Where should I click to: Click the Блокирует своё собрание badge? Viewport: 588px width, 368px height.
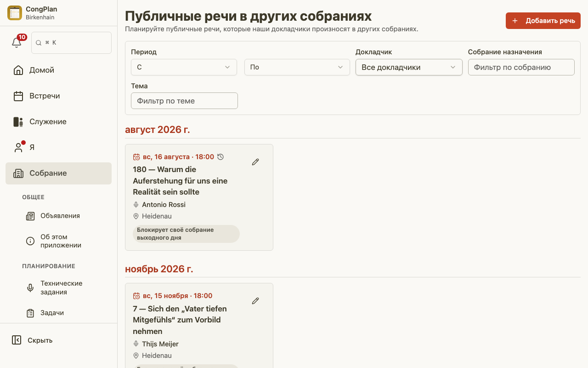coord(186,234)
